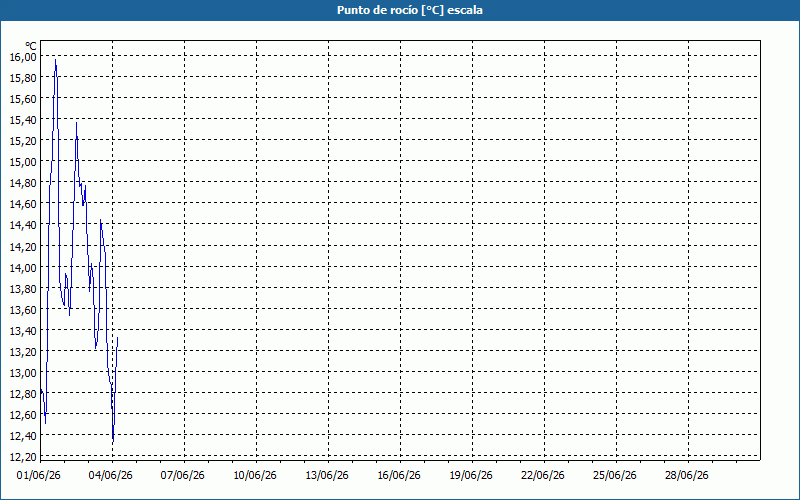Click the 13,40 y-axis label
This screenshot has width=800, height=500.
tap(23, 331)
